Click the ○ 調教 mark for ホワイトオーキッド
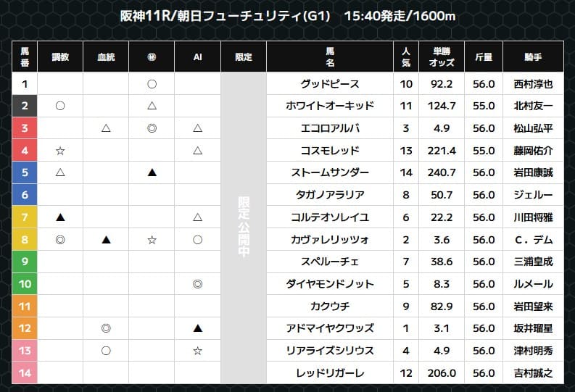This screenshot has height=392, width=575. (60, 106)
